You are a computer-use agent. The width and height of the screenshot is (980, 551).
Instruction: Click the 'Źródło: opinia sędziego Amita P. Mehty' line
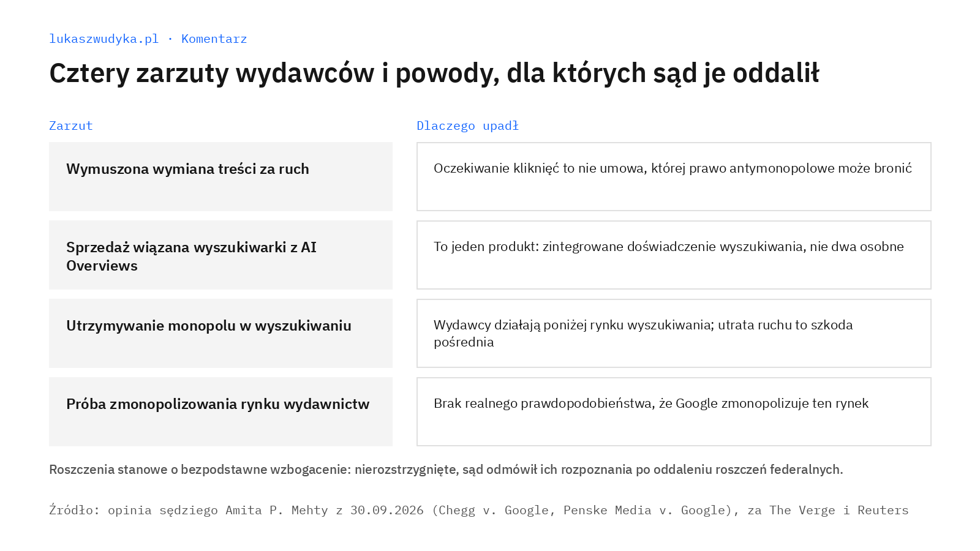click(479, 510)
